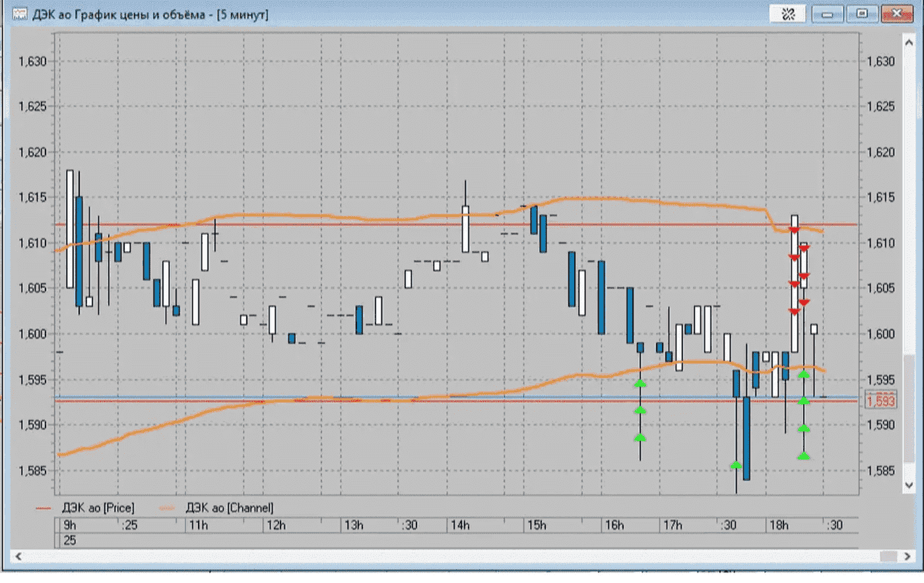Select the ДЭК ао [Price] legend entry
Viewport: 924px width, 583px height.
[x=98, y=508]
